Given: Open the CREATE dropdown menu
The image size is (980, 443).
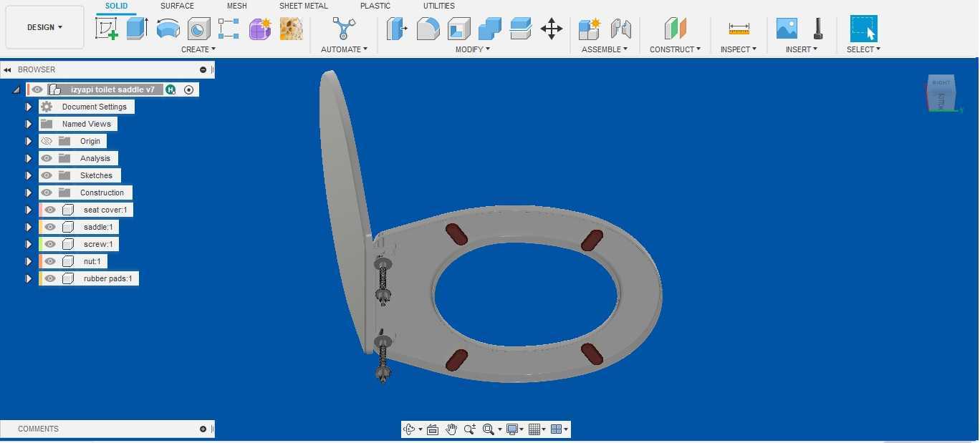Looking at the screenshot, I should coord(198,49).
